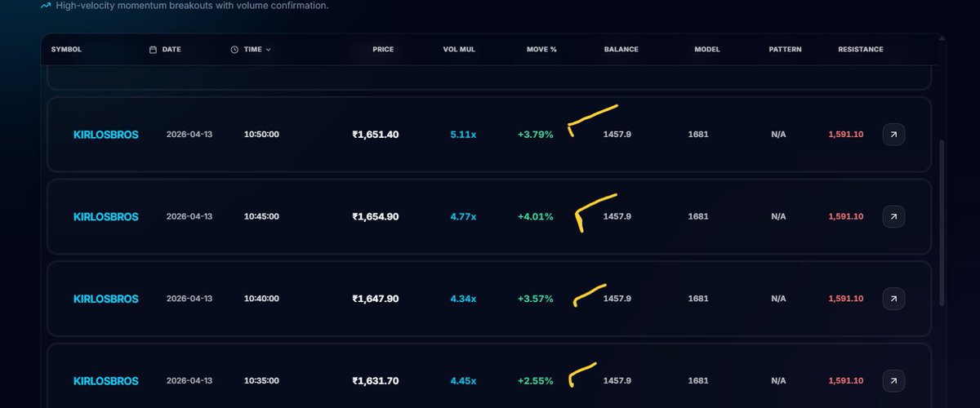Click the +2.55% move value

pyautogui.click(x=536, y=381)
